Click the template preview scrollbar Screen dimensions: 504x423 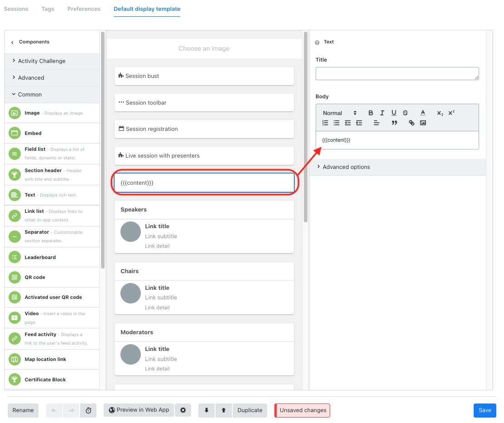point(306,127)
